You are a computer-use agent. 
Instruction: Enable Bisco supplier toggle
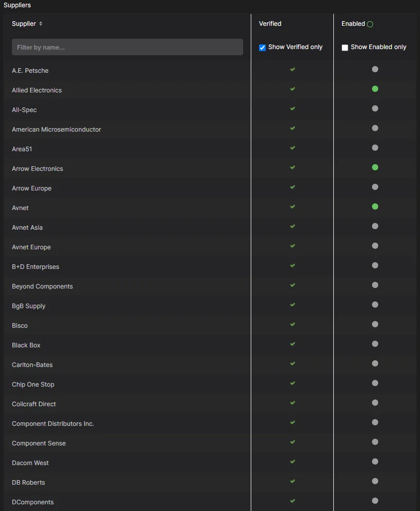(x=375, y=324)
